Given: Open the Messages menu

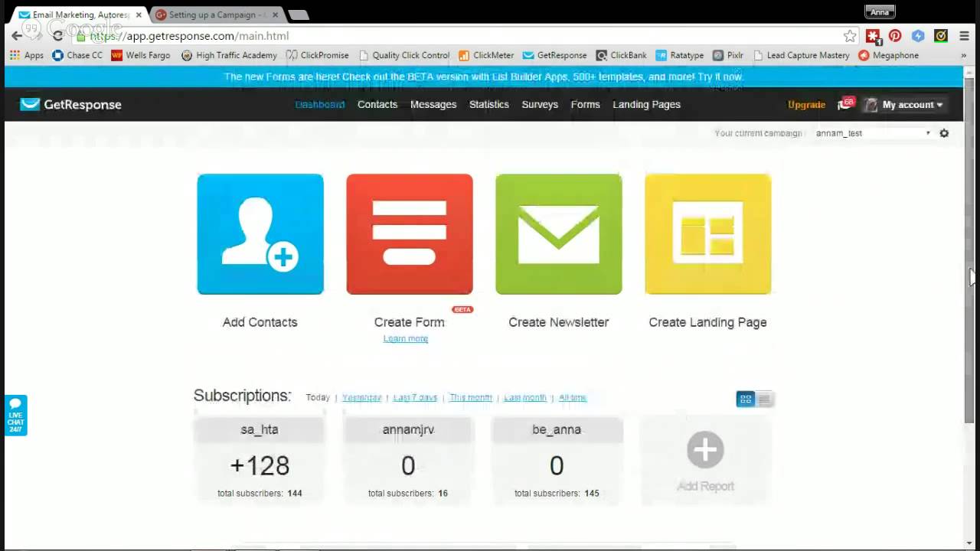Looking at the screenshot, I should point(433,105).
